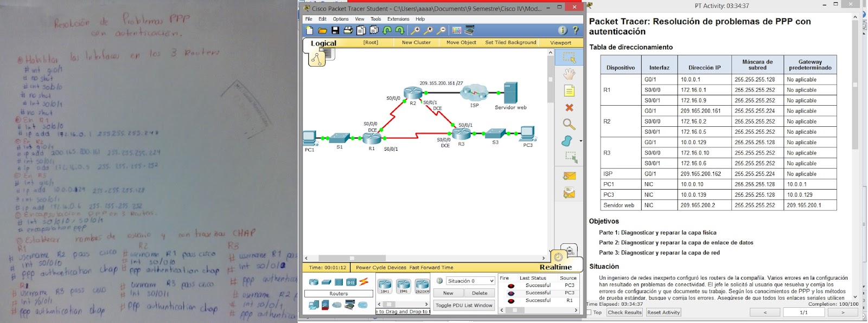This screenshot has width=868, height=323.
Task: Click the New file icon in toolbar
Action: [x=309, y=30]
